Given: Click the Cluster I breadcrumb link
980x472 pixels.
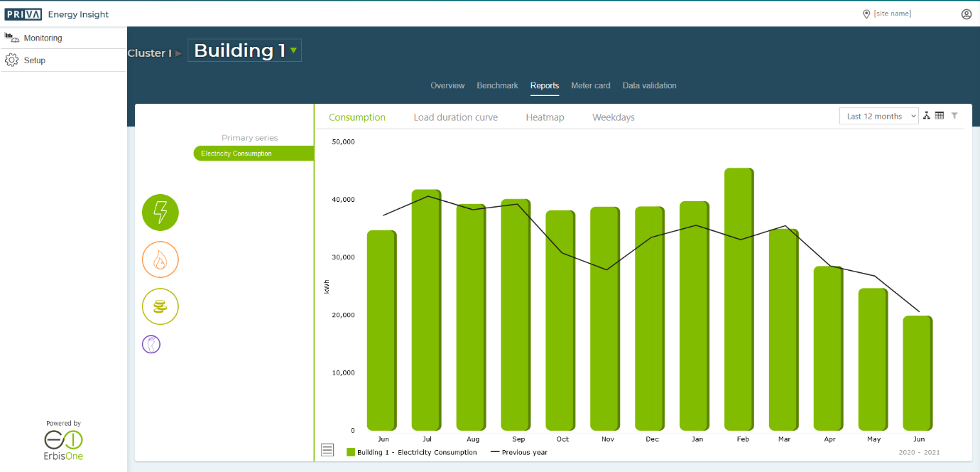Looking at the screenshot, I should coord(149,53).
